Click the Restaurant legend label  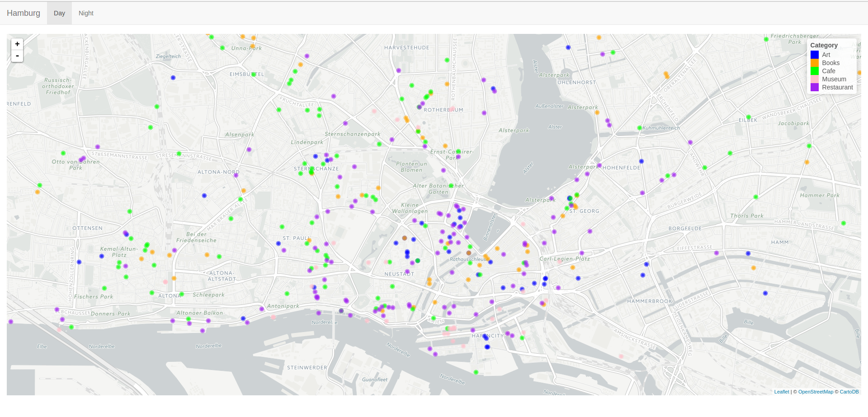pyautogui.click(x=837, y=87)
